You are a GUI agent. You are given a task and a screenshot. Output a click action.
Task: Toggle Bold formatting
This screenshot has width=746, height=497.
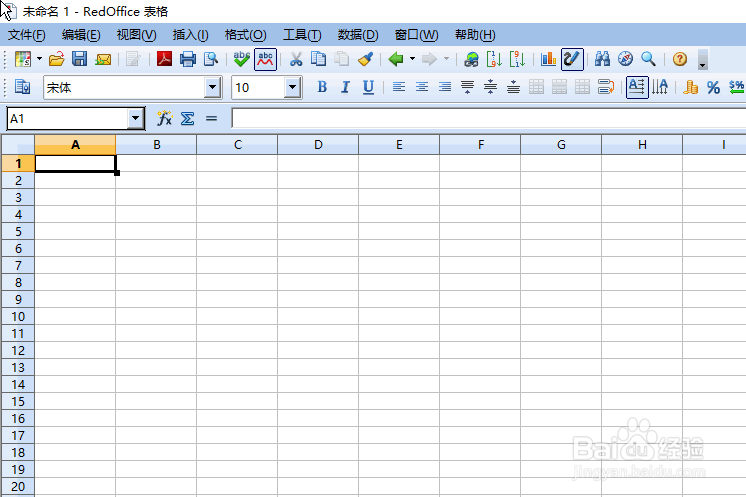[322, 87]
